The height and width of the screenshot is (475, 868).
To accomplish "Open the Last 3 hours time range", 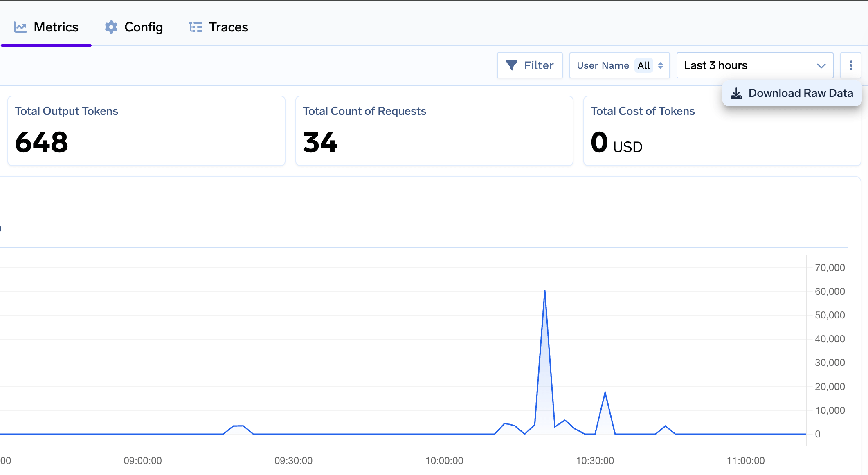I will point(716,65).
